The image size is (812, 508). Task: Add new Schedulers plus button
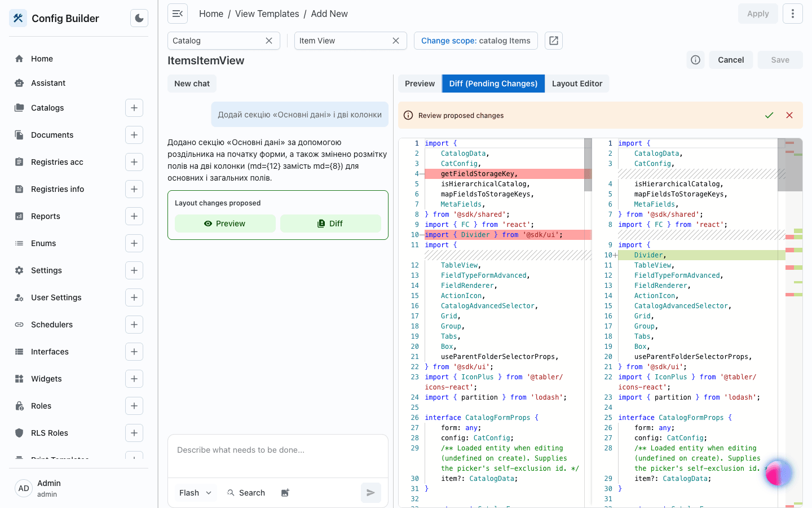pyautogui.click(x=134, y=325)
